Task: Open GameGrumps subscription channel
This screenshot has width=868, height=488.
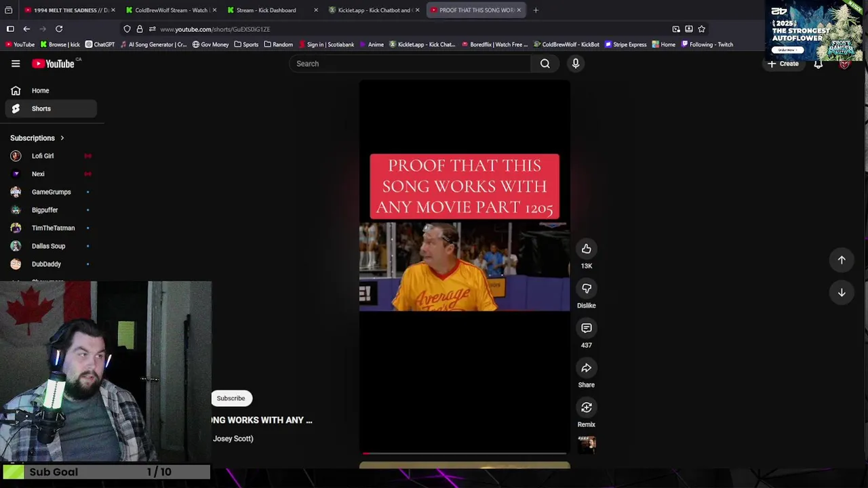Action: [x=51, y=192]
